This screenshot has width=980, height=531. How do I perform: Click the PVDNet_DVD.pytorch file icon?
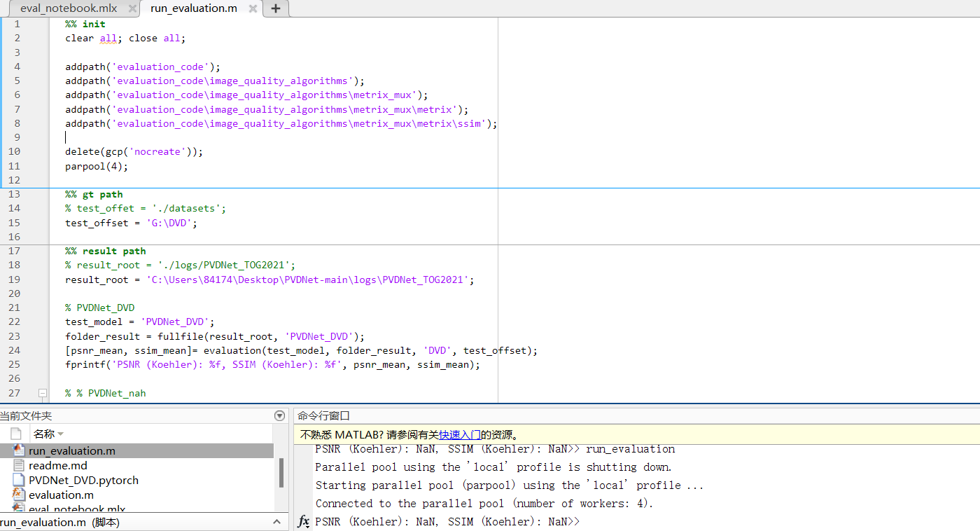click(17, 480)
